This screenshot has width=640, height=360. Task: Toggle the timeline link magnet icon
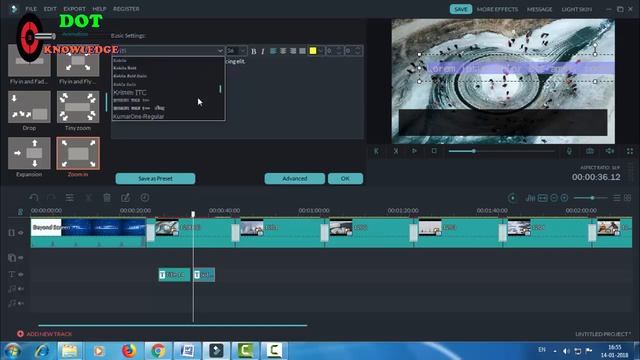(20, 211)
